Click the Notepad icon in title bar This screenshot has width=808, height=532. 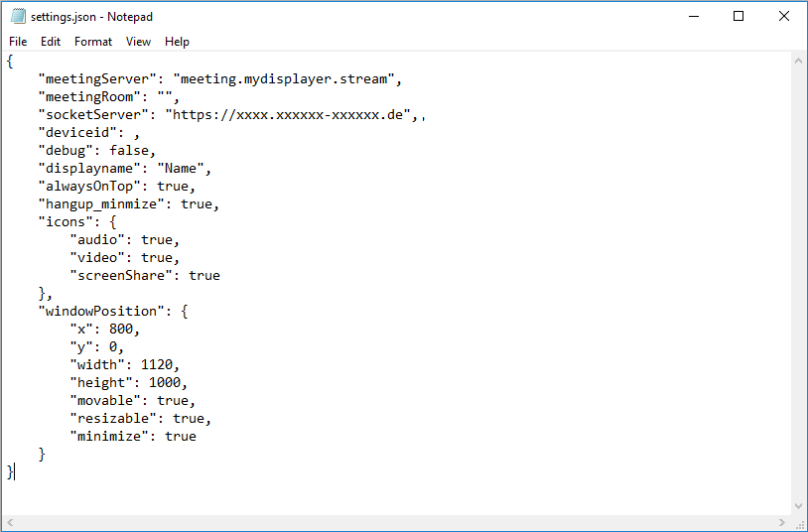click(x=18, y=17)
